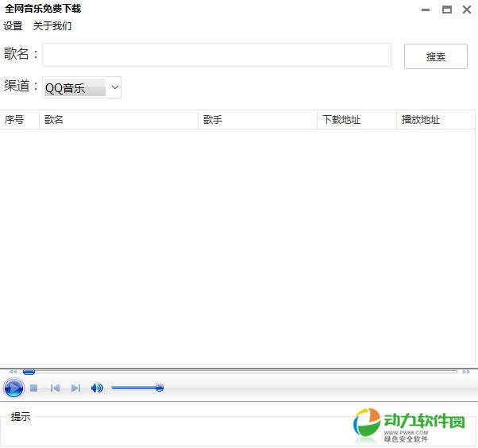The height and width of the screenshot is (448, 478).
Task: Click the playback seek bar thumb
Action: pos(29,372)
